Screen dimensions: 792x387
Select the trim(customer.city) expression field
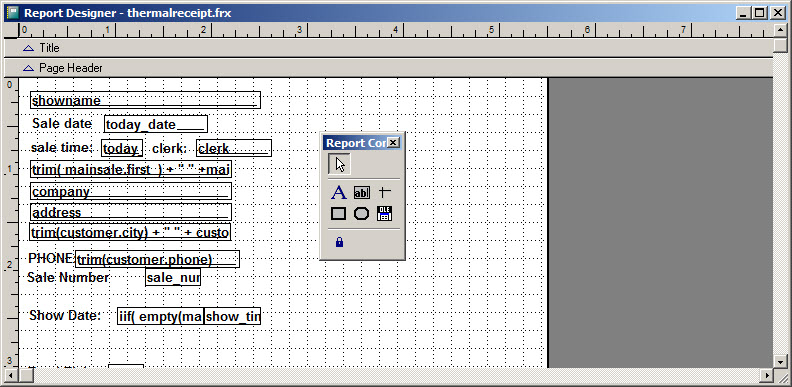(x=130, y=232)
